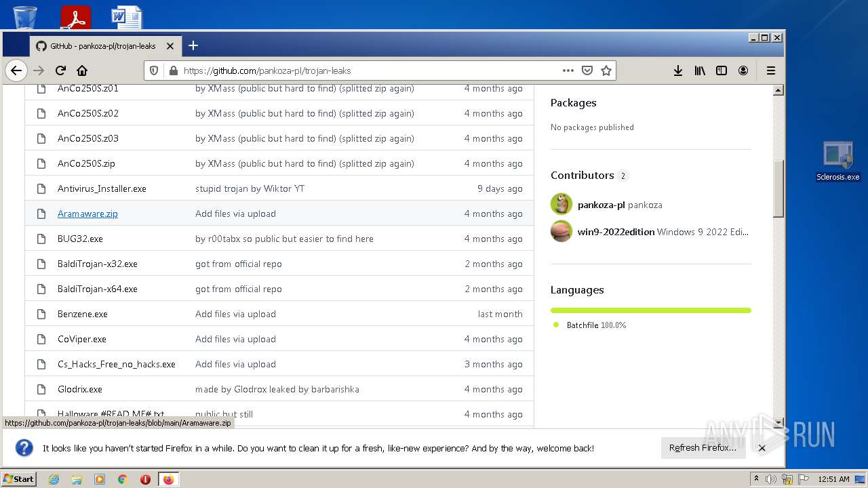The height and width of the screenshot is (488, 868).
Task: Open the Downloads panel
Action: point(677,70)
